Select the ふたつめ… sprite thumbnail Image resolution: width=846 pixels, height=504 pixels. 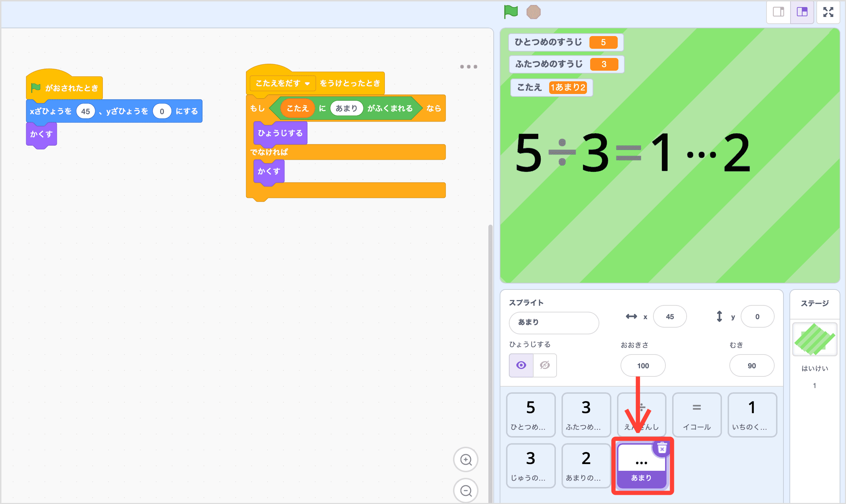tap(586, 415)
